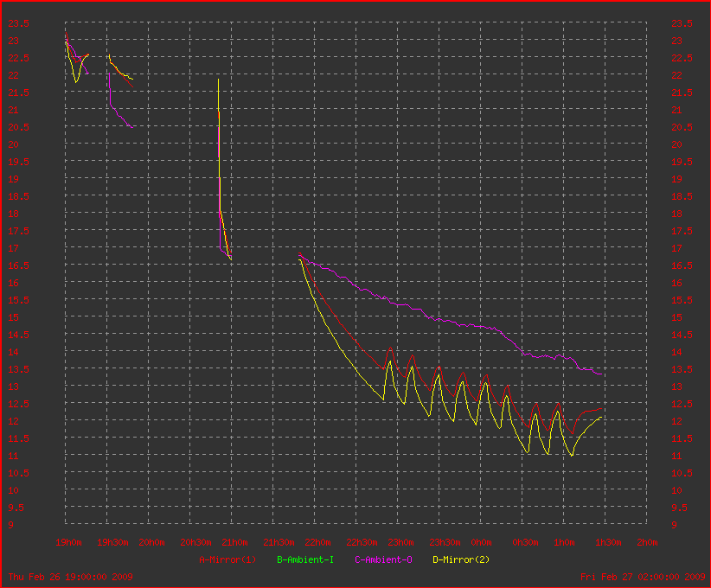The image size is (711, 588).
Task: Select the 22 value on the right axis
Action: tap(676, 75)
